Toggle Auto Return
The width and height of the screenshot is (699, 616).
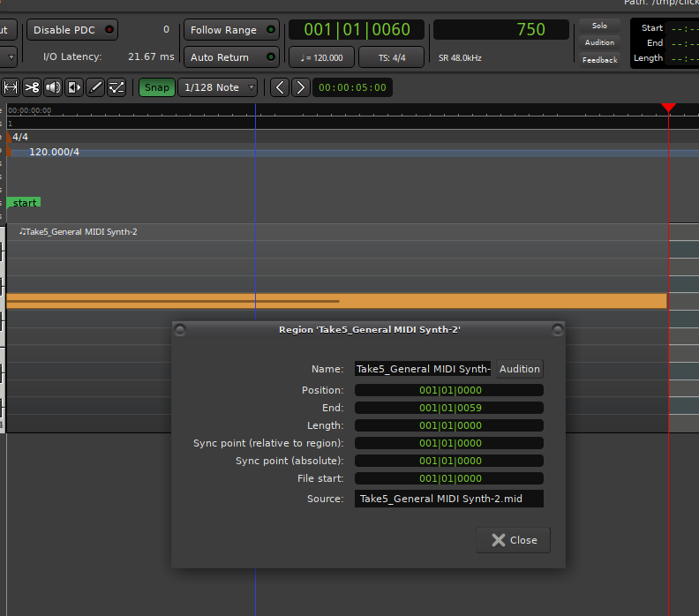tap(231, 57)
